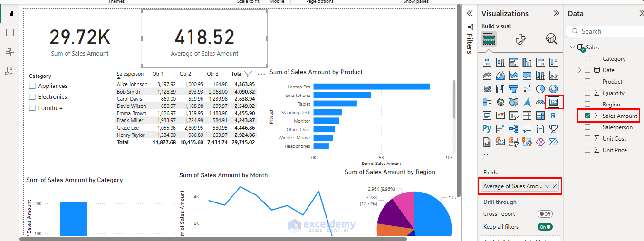
Task: Open the Format visual pane icon
Action: coord(520,39)
